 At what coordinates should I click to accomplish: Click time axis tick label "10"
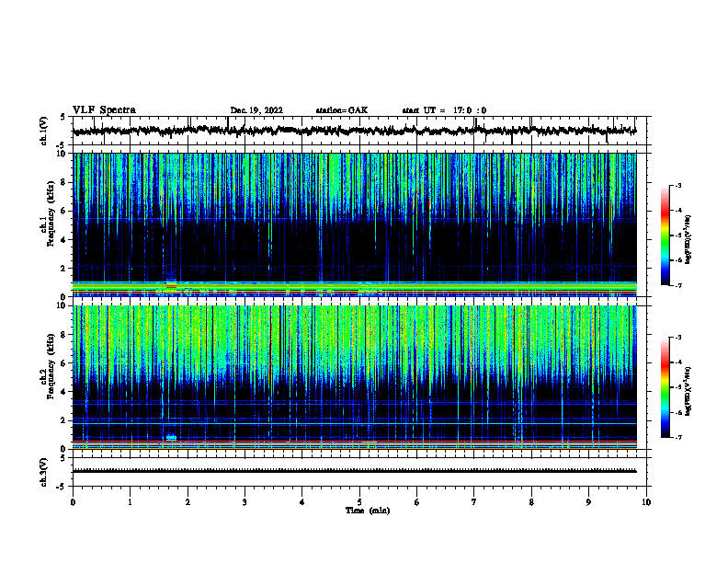(646, 502)
